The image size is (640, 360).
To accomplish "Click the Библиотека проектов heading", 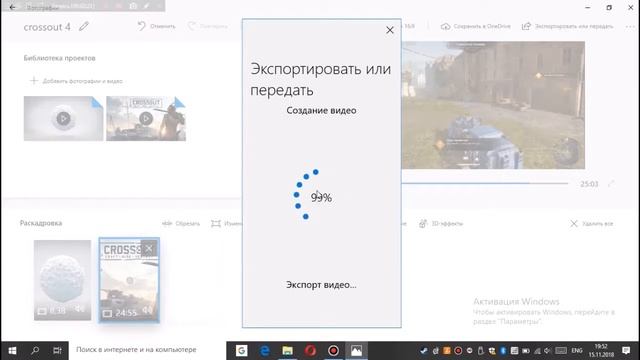I will pos(60,58).
